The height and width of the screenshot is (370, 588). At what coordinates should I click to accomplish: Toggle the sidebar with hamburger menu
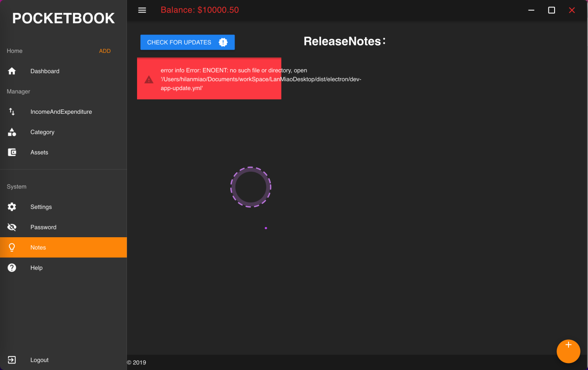point(142,10)
